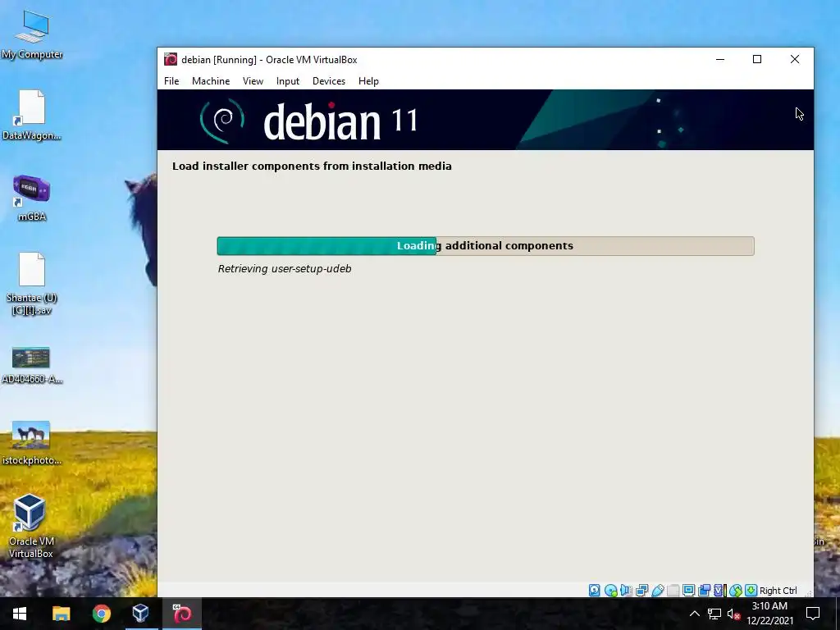Screen dimensions: 840x630
Task: Click the optical disk indicator in VirtualBox status bar
Action: coord(610,591)
